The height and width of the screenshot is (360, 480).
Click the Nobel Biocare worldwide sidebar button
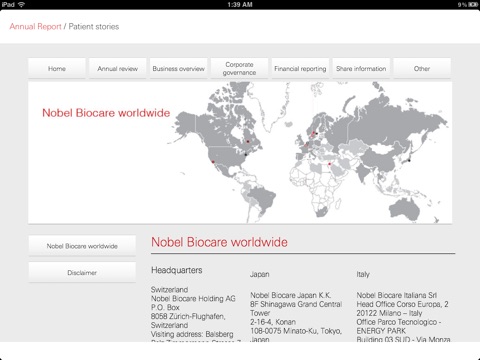click(x=82, y=246)
